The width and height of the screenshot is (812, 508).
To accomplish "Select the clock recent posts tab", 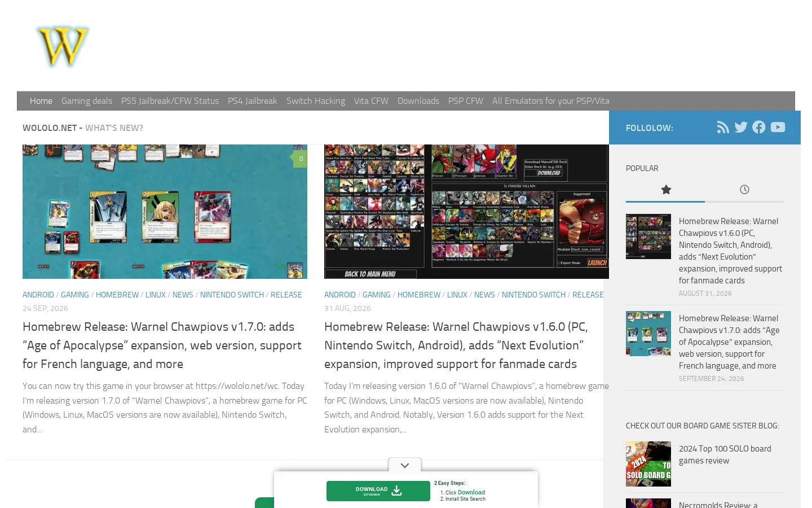I will [744, 190].
